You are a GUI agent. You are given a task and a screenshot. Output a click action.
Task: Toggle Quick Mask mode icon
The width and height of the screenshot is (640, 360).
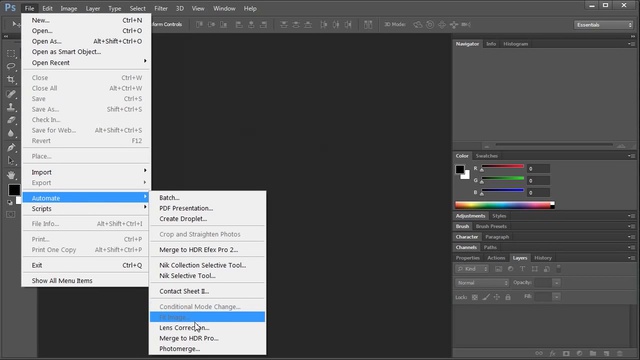pyautogui.click(x=11, y=214)
